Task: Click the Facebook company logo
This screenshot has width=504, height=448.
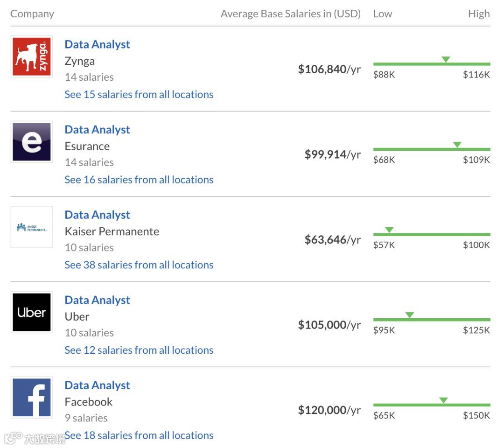Action: coord(32,398)
